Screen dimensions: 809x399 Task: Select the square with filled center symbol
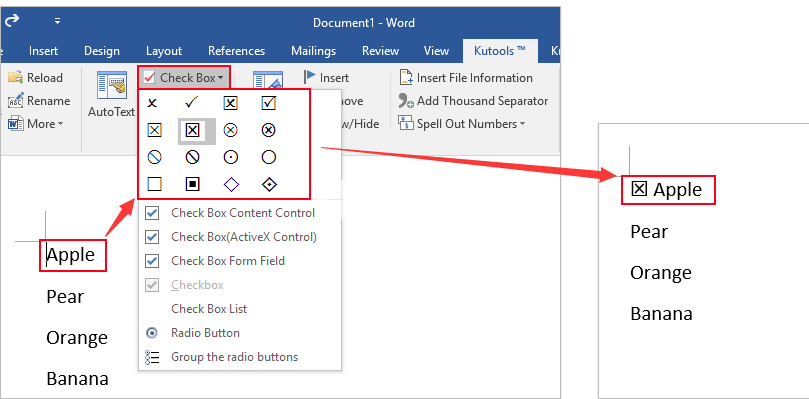(192, 184)
